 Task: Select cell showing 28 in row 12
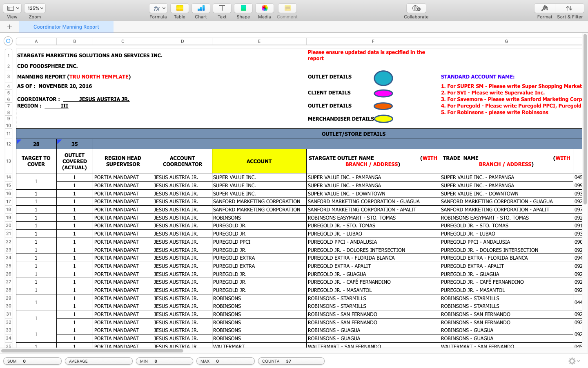click(36, 144)
